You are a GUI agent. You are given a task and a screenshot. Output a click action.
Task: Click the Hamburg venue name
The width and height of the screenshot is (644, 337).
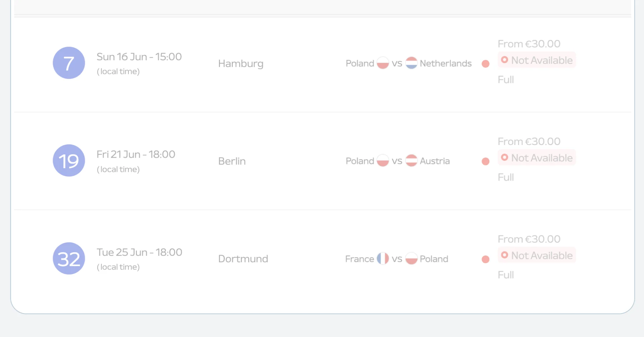(241, 64)
